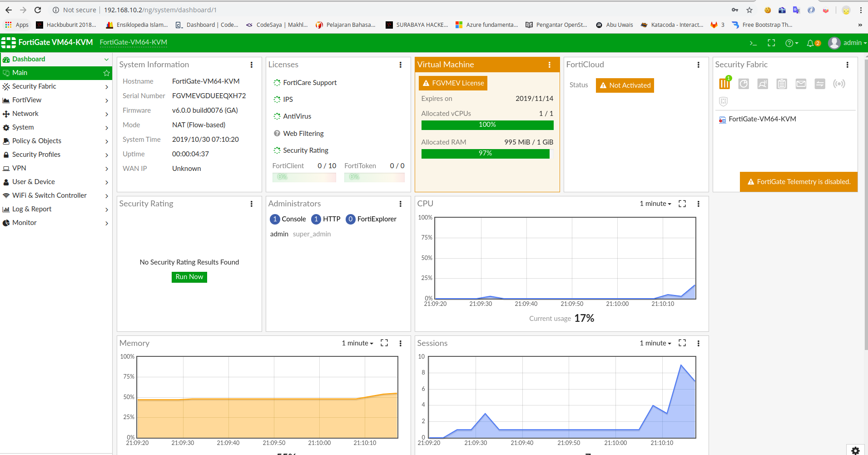Click FortiGate-VM64-KVM device in Security Fabric

pos(758,120)
